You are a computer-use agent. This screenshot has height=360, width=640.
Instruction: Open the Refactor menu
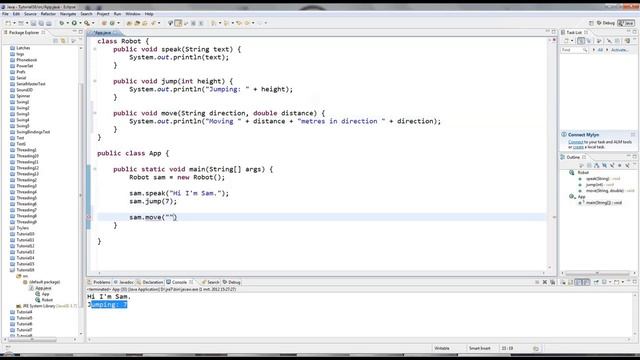48,14
